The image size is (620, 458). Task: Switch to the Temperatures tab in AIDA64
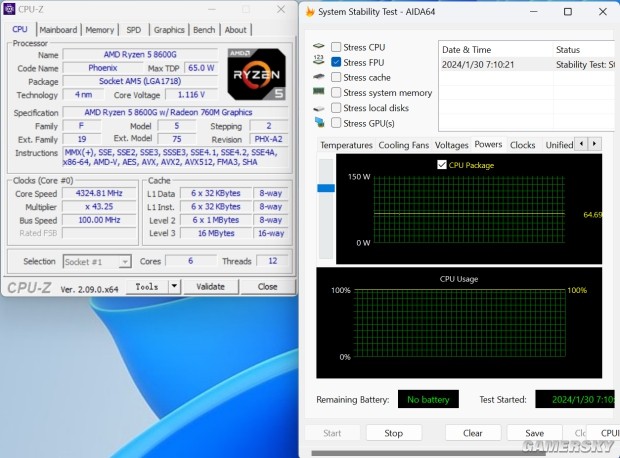tap(346, 145)
